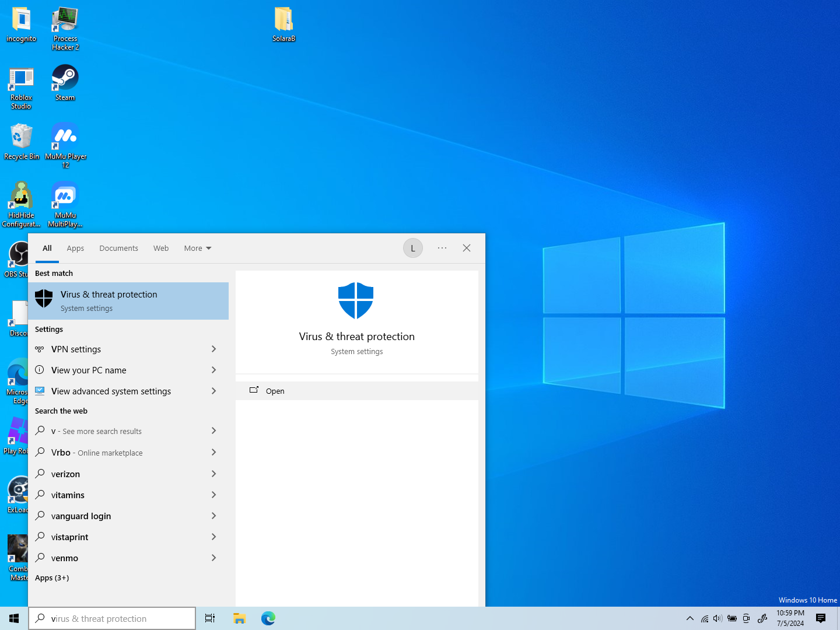840x630 pixels.
Task: Click the user account L avatar
Action: click(413, 248)
